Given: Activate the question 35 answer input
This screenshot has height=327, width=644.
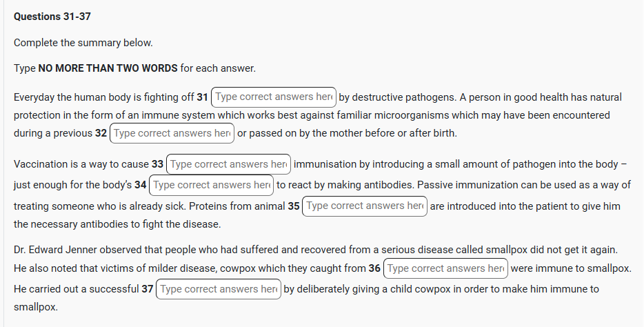Looking at the screenshot, I should coord(365,206).
